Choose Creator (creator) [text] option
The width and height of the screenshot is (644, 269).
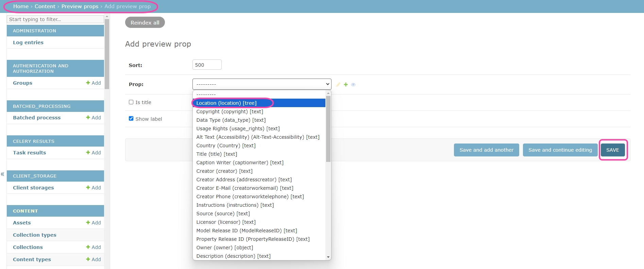tap(259, 171)
